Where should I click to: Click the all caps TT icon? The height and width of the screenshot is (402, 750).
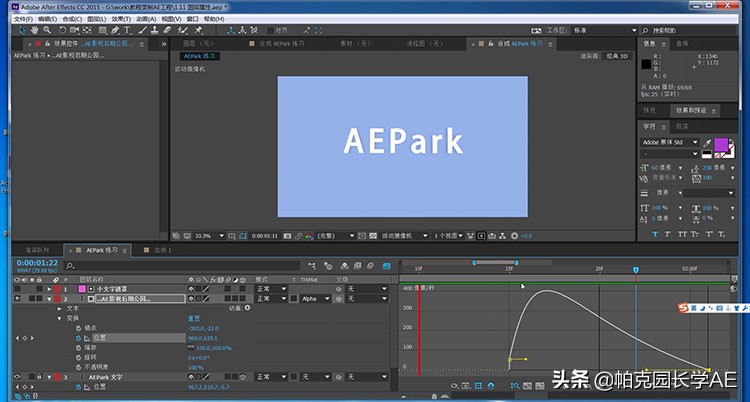point(682,234)
